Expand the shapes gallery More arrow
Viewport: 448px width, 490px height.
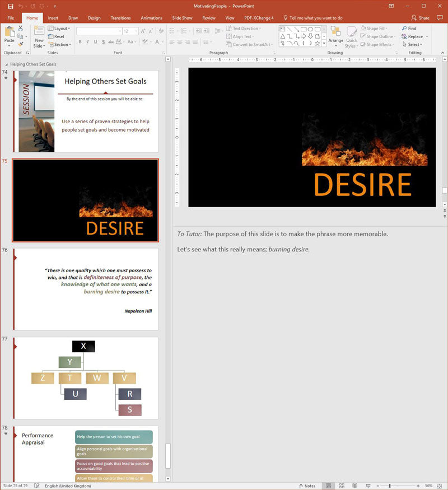pos(324,44)
